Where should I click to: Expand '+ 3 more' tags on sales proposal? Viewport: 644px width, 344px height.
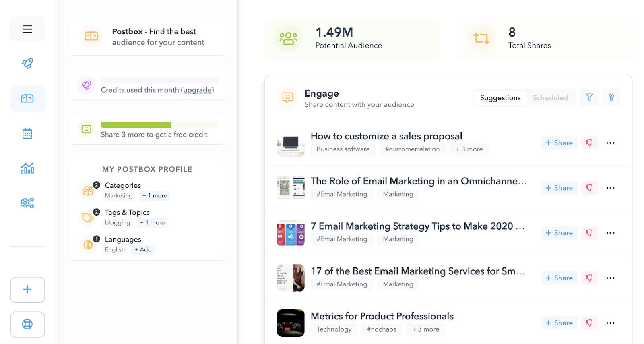469,149
